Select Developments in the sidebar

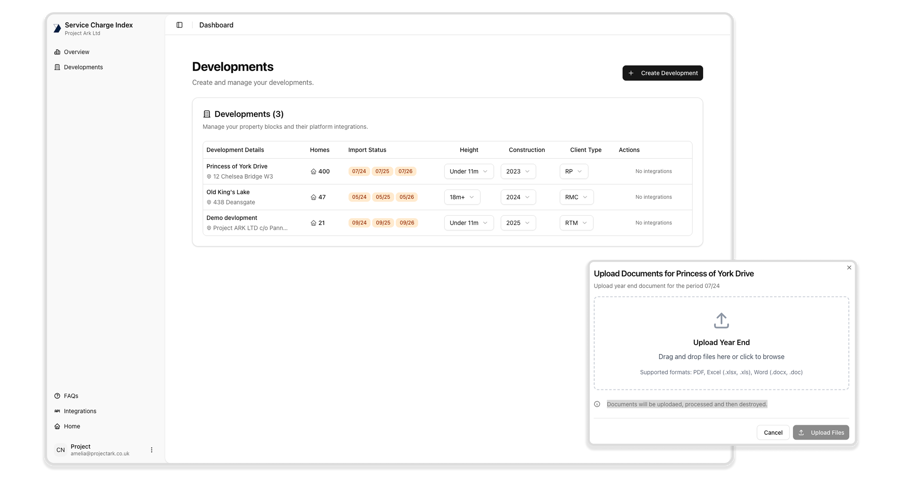pos(83,67)
